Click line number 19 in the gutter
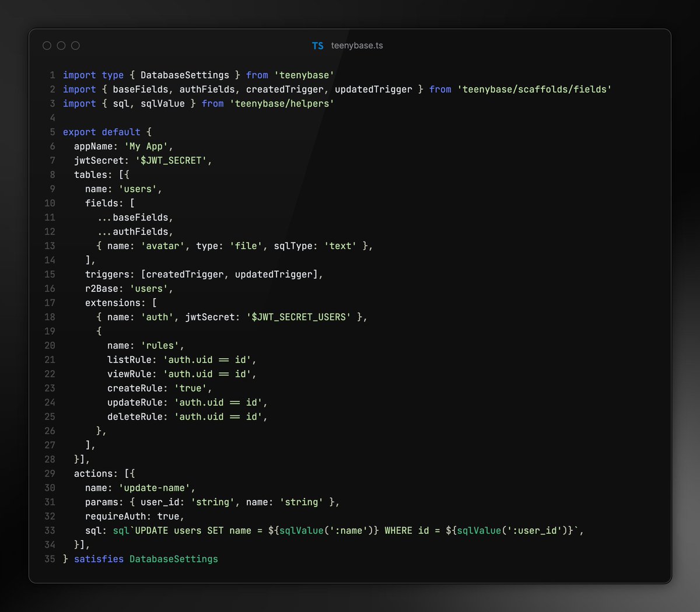This screenshot has height=612, width=700. [x=50, y=331]
